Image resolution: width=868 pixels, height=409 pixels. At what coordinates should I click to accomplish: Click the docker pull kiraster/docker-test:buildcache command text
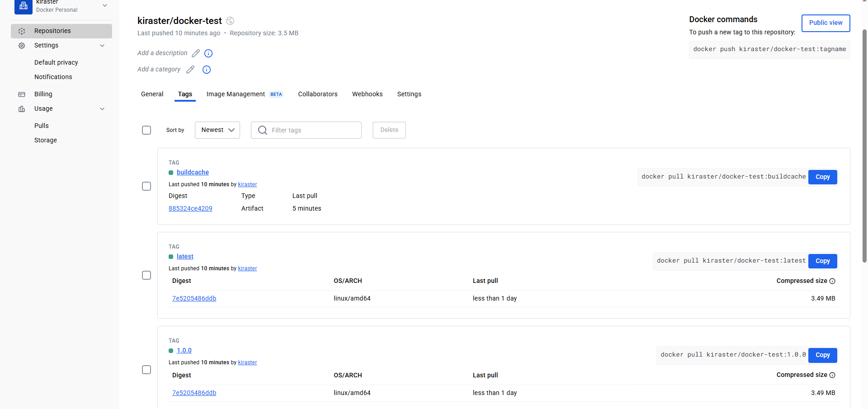tap(723, 177)
